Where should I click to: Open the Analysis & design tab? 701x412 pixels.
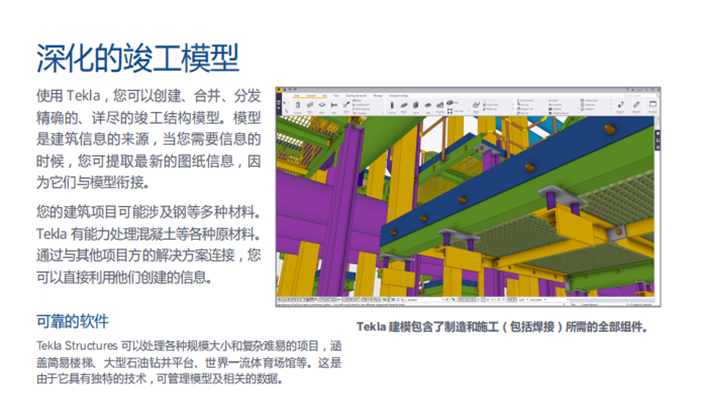pos(398,96)
